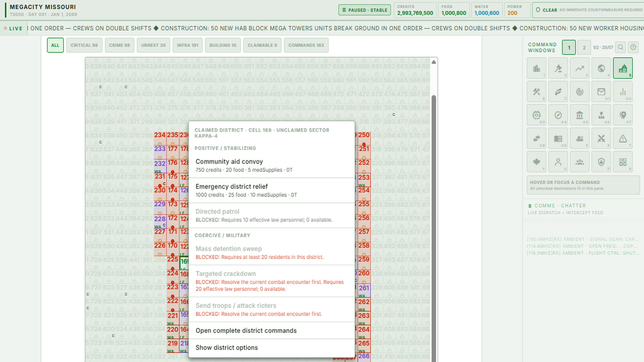Choose Community aid convoy action
The image size is (644, 362).
(x=272, y=166)
